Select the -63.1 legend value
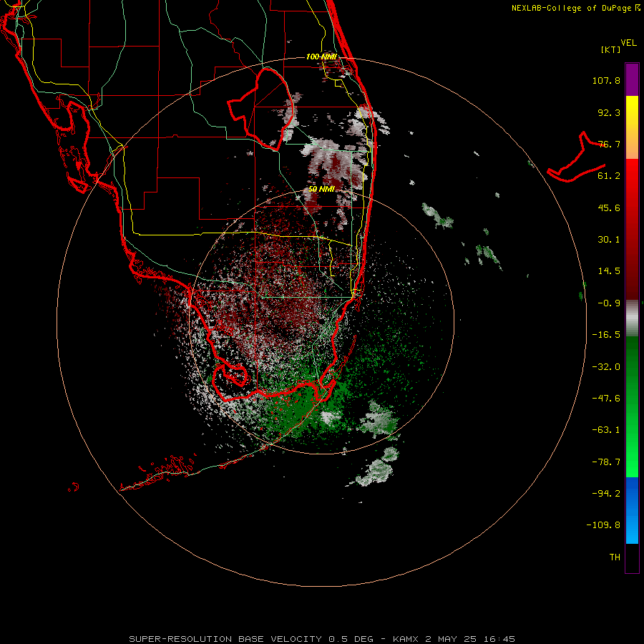644x644 pixels. pyautogui.click(x=606, y=430)
